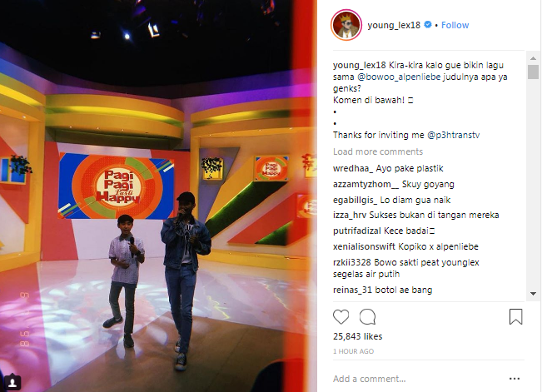Open the @bowoo_alpenliebe mention
This screenshot has width=542, height=392.
click(x=399, y=77)
